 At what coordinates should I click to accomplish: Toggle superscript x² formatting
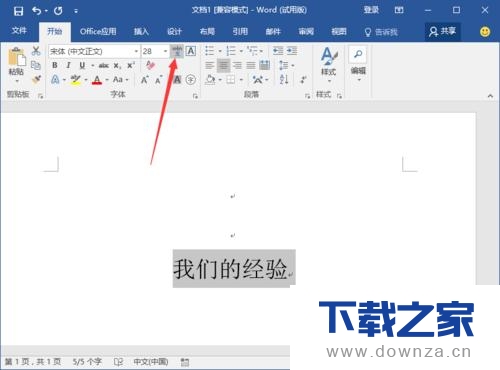(x=131, y=65)
